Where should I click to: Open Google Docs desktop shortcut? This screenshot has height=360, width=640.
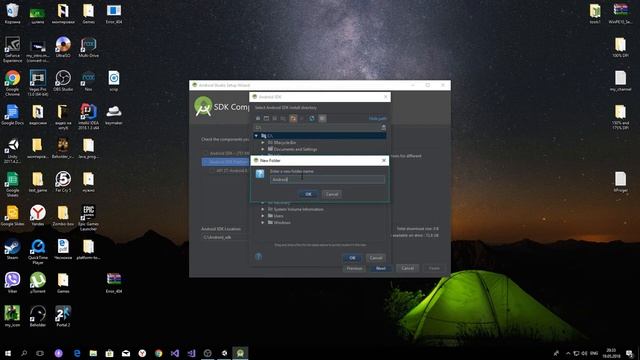tap(12, 115)
